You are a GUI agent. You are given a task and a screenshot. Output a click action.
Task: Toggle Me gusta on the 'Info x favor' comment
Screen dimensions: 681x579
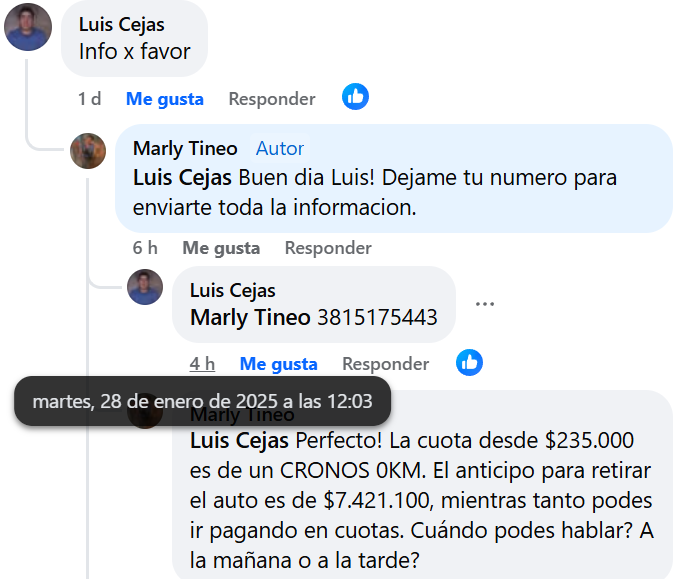[165, 99]
